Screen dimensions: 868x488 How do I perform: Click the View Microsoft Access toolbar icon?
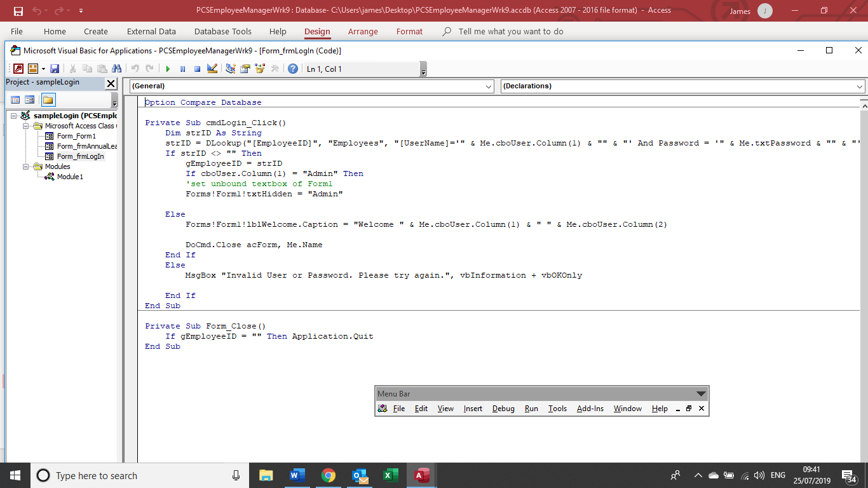[x=18, y=69]
